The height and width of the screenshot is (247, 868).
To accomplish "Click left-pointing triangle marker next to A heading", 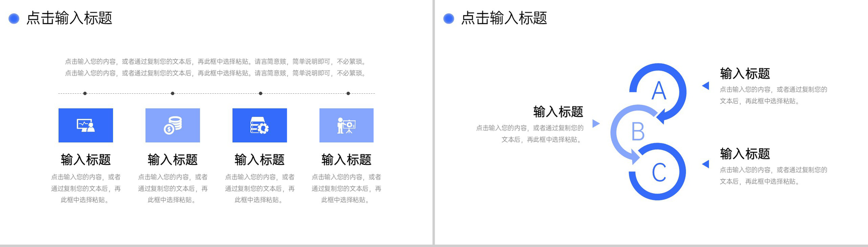I will tap(706, 86).
